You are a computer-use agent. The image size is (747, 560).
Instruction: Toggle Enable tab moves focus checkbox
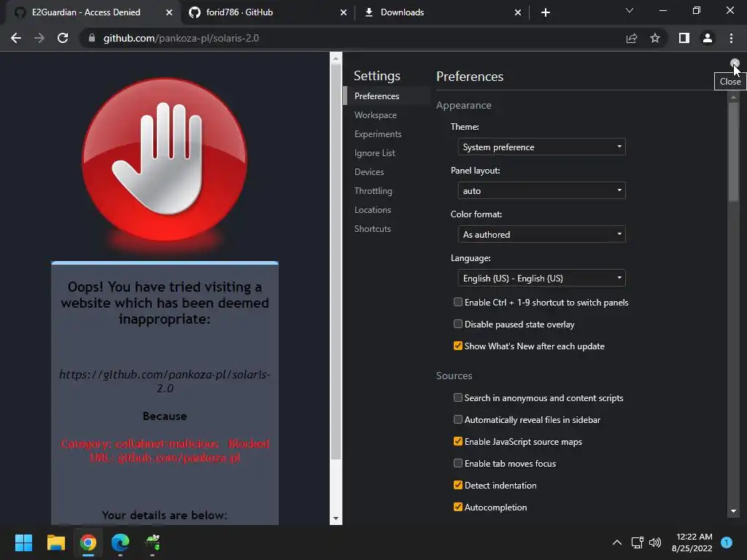(x=458, y=463)
